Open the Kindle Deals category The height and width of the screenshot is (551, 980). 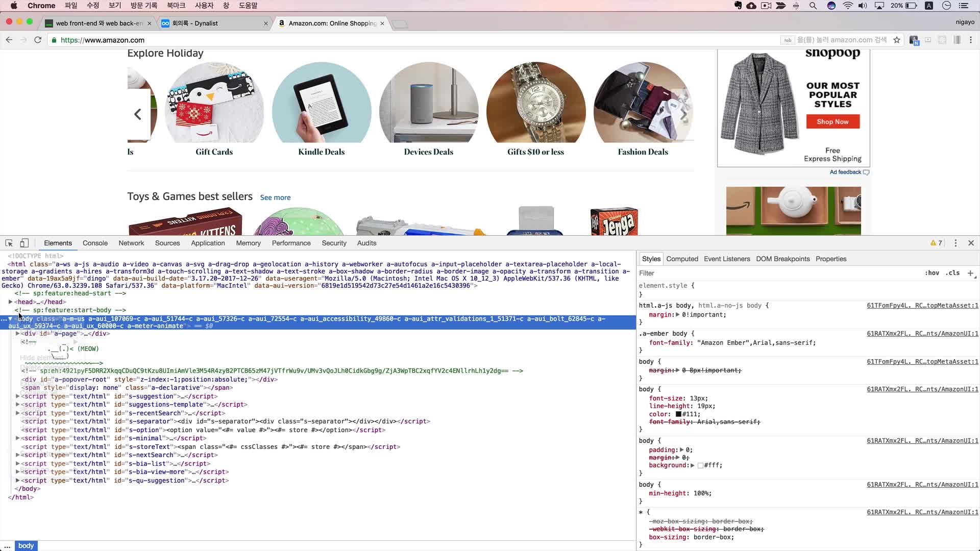click(322, 110)
